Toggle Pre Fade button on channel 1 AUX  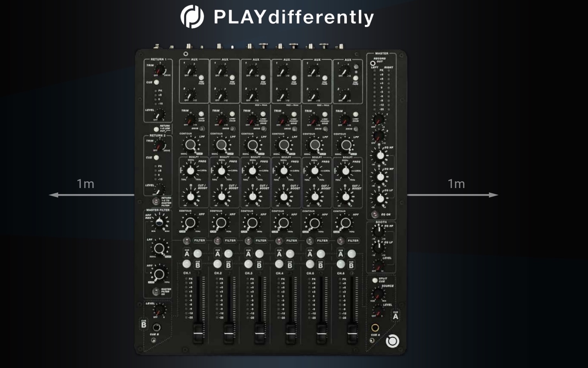coord(201,78)
